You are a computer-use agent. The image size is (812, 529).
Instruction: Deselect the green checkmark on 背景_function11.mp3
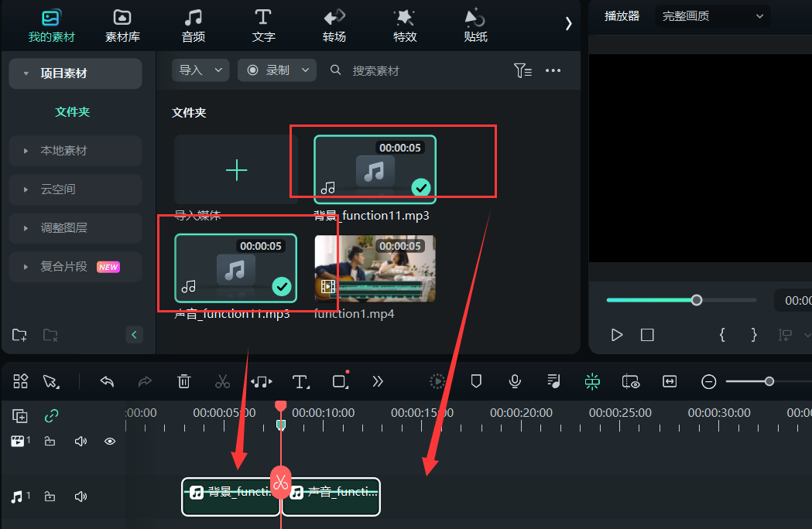(421, 186)
